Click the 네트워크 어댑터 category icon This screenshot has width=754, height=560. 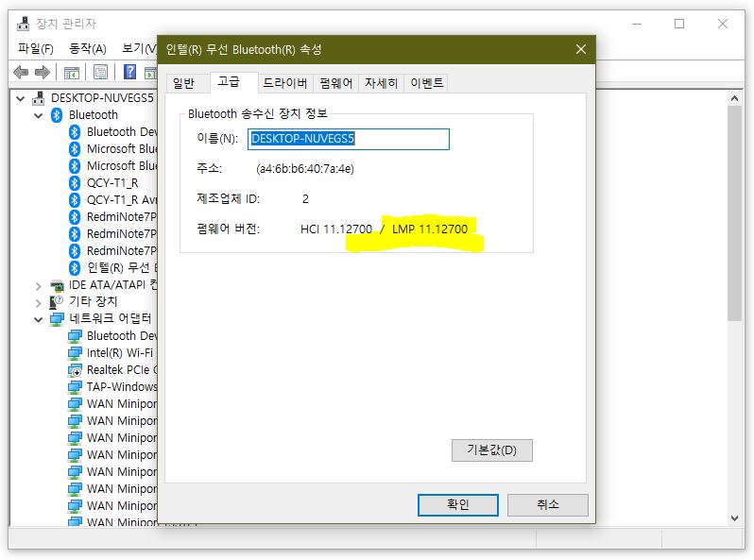[x=57, y=318]
